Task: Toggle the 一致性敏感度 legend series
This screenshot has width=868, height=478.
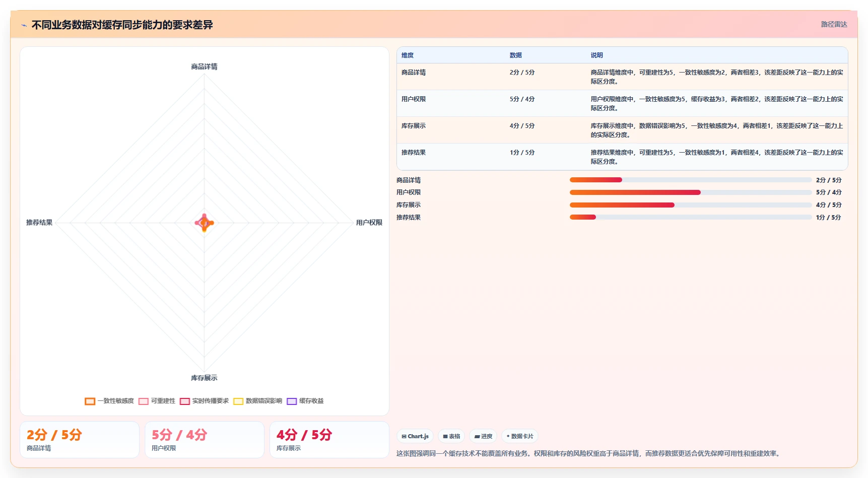Action: pyautogui.click(x=109, y=401)
